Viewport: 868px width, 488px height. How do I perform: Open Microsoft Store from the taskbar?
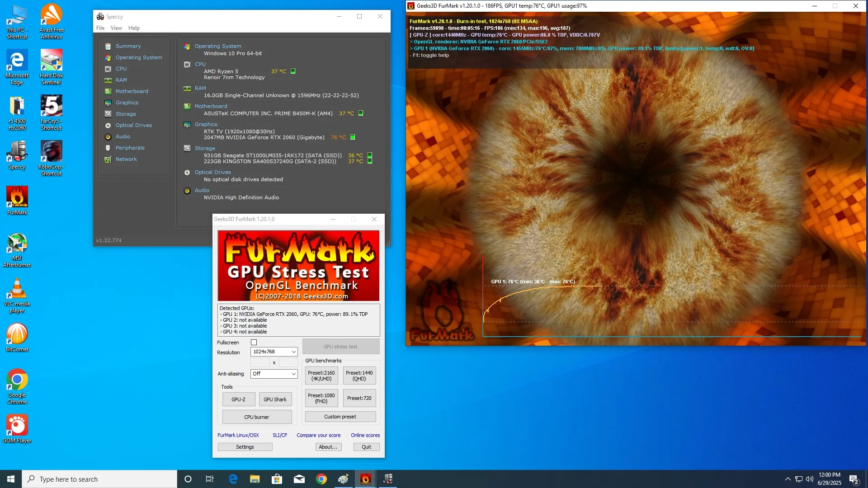point(277,479)
